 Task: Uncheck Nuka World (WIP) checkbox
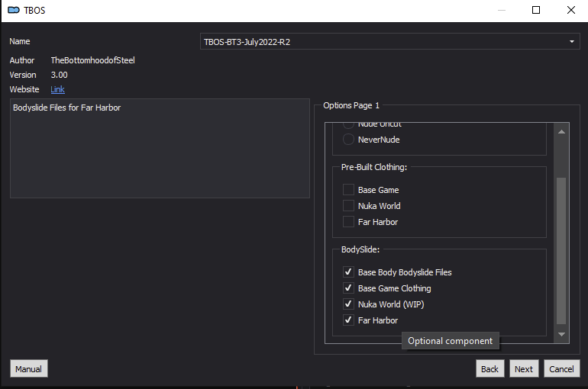348,304
